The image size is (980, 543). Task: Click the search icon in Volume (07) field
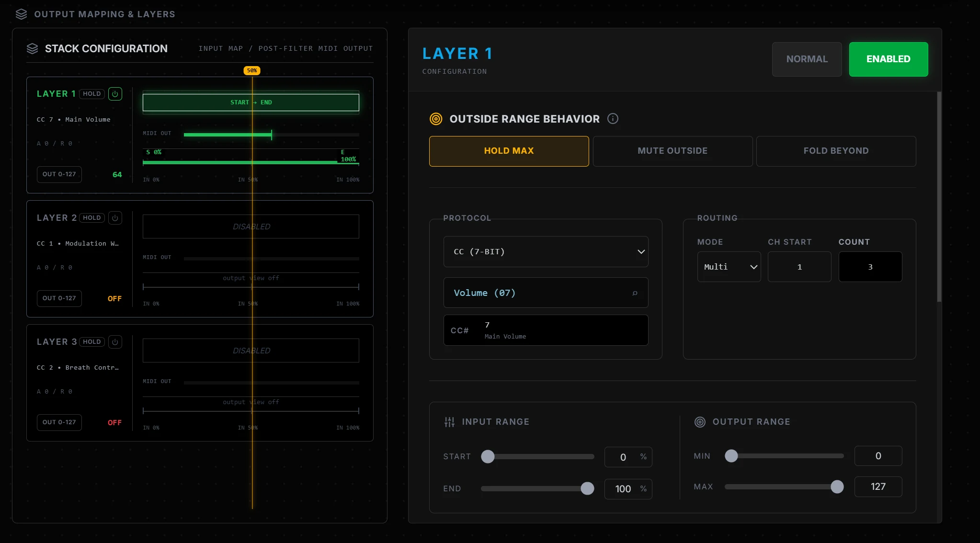pyautogui.click(x=635, y=293)
